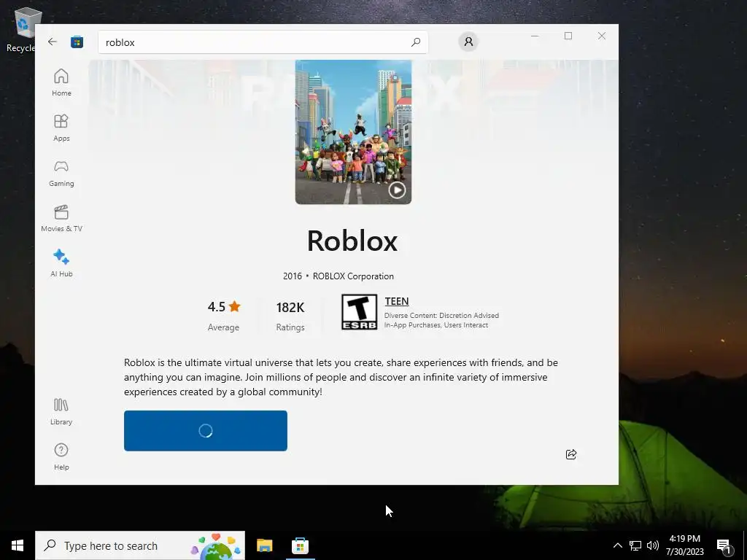The image size is (747, 560).
Task: Click the share icon for Roblox
Action: 571,454
